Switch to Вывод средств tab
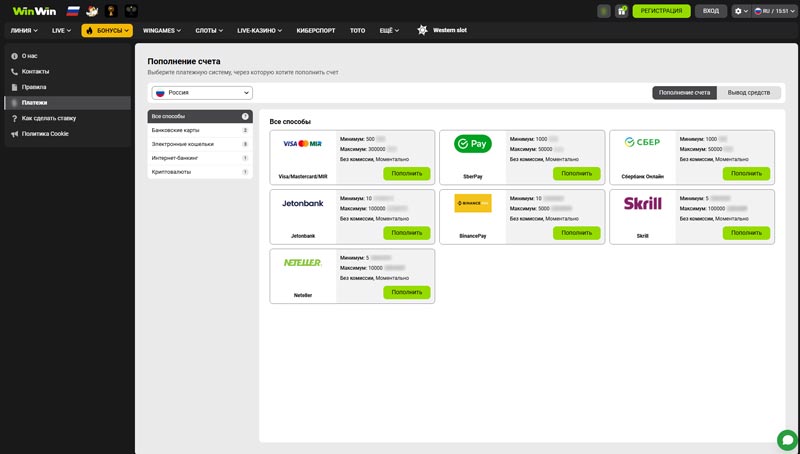 (748, 93)
